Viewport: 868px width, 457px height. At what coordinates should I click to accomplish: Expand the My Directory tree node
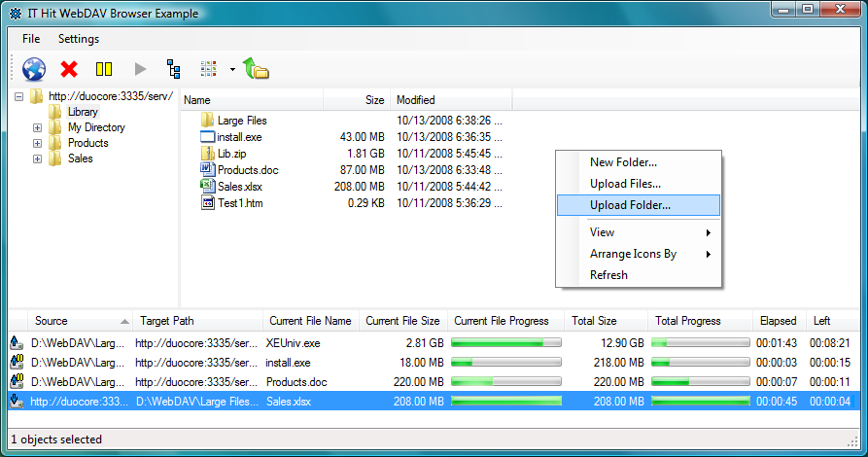coord(37,128)
